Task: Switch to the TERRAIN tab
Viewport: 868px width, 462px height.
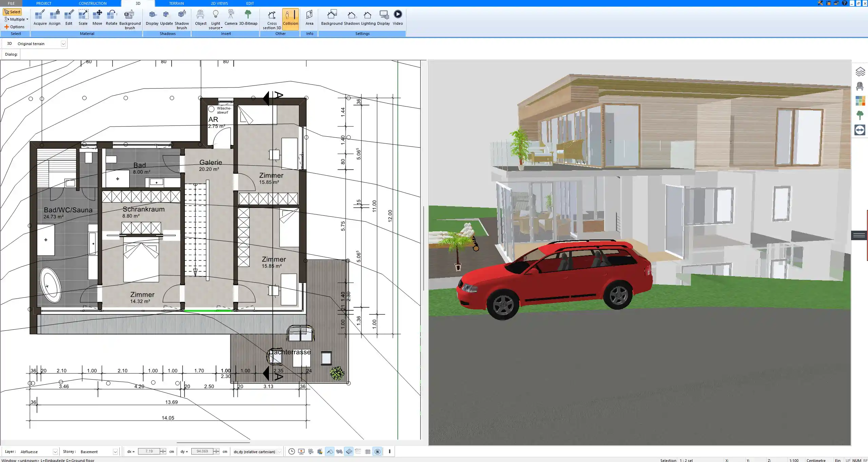Action: (x=176, y=3)
